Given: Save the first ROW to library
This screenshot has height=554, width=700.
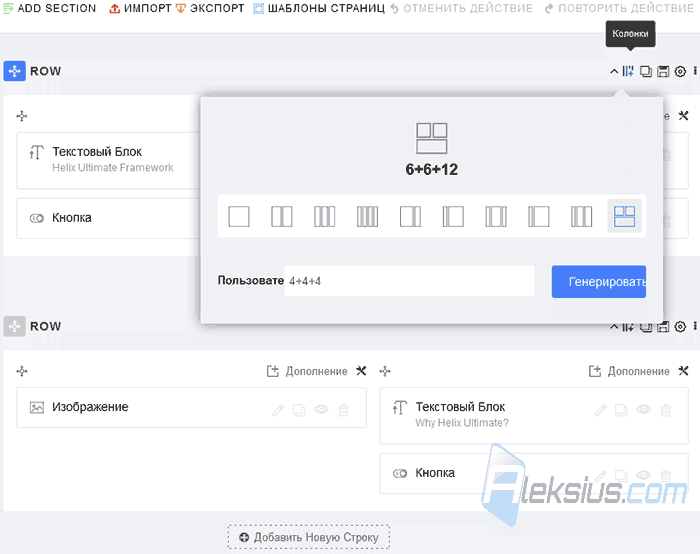Looking at the screenshot, I should [x=663, y=71].
